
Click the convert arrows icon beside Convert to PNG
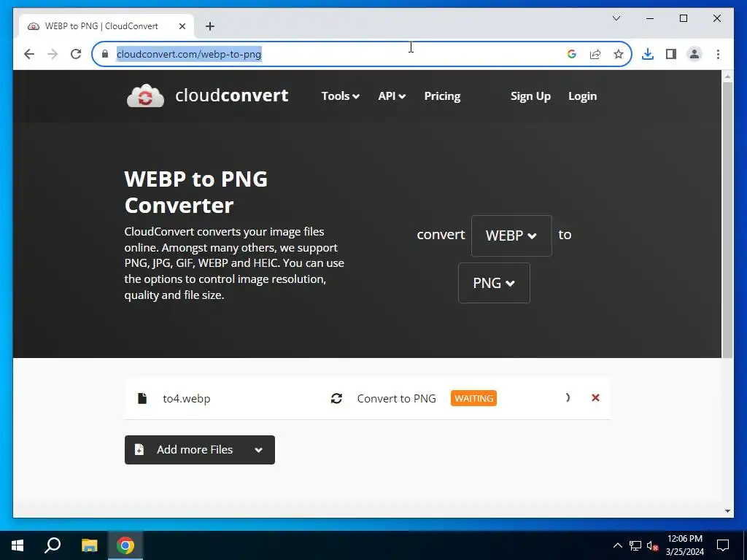[336, 398]
